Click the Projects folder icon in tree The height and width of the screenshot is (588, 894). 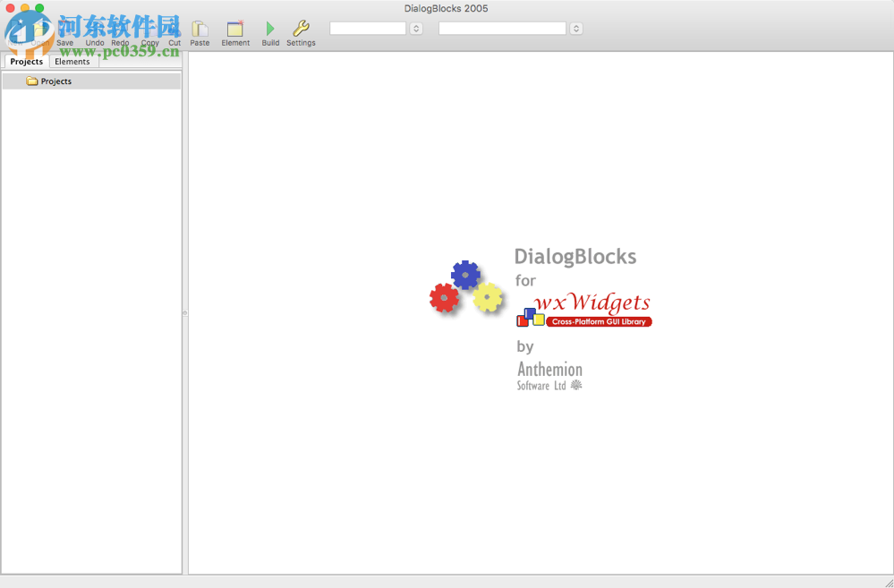click(32, 81)
